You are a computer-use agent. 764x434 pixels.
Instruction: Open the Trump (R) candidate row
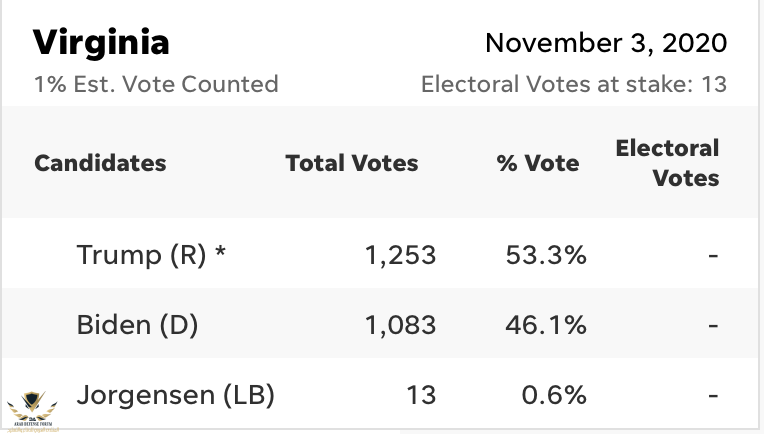pyautogui.click(x=151, y=255)
